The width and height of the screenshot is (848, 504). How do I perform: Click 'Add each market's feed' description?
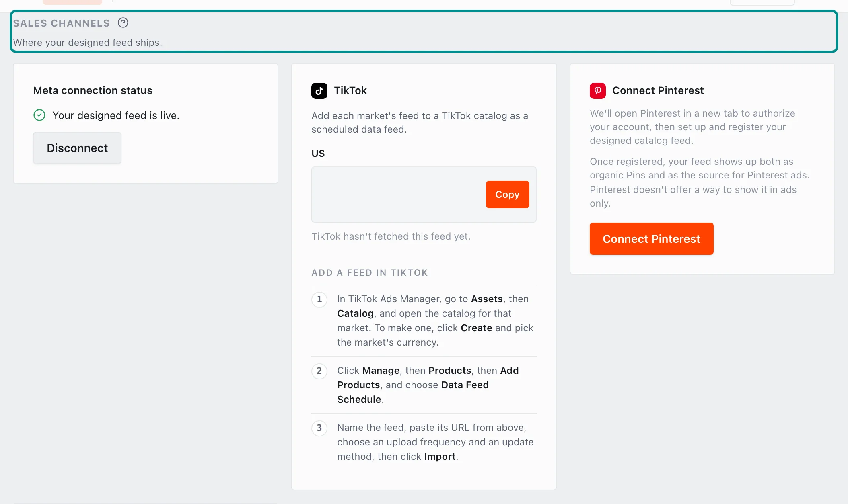coord(420,123)
